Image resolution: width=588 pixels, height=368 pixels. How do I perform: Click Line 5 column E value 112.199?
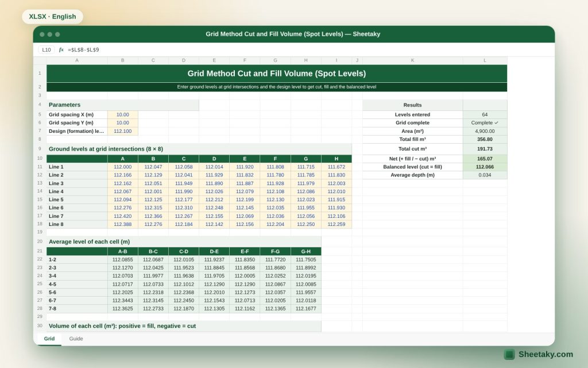pos(245,200)
